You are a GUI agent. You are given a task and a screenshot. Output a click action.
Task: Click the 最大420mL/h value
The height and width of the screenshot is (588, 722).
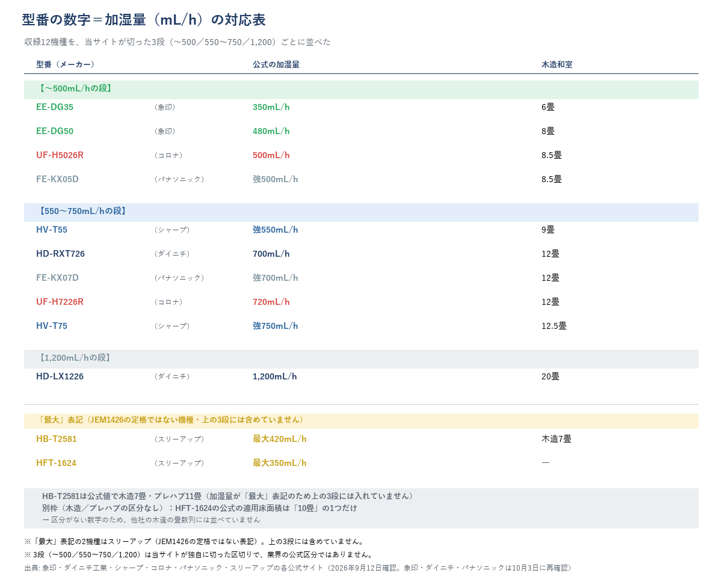click(280, 439)
